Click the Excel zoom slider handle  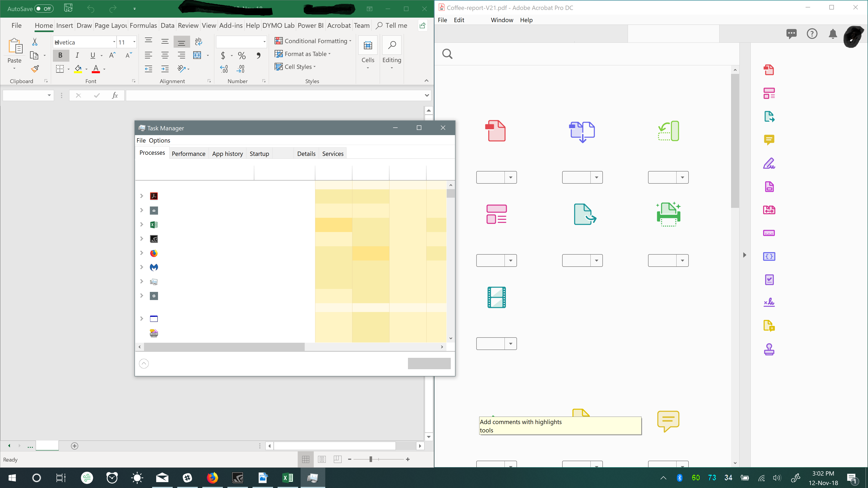371,459
